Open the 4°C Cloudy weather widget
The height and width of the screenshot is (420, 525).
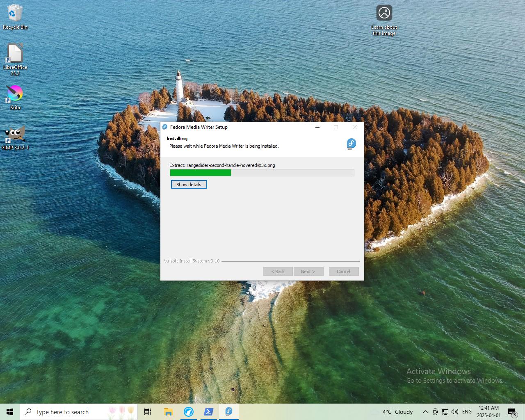[393, 412]
